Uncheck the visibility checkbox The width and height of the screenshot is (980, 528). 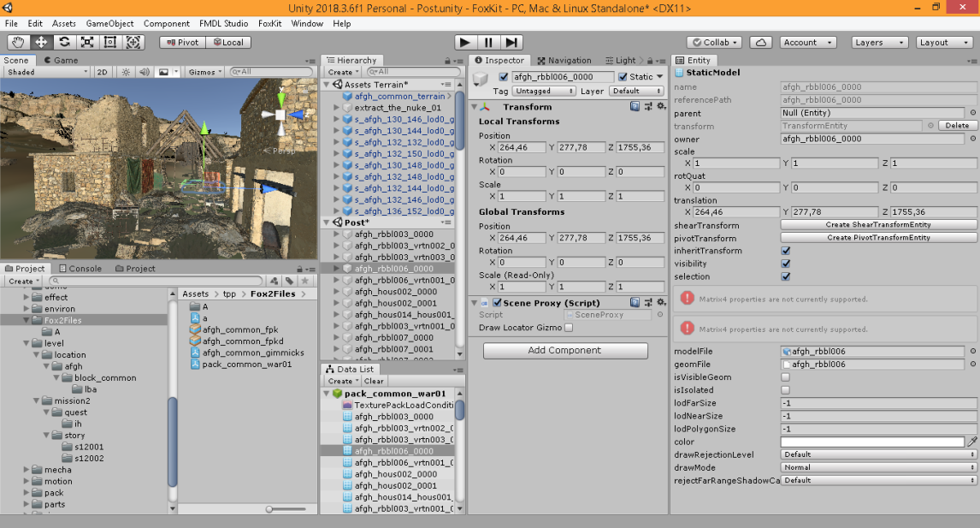point(786,264)
